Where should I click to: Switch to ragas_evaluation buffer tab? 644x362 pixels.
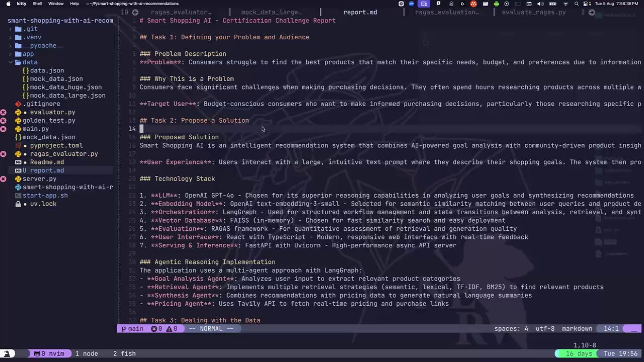(447, 12)
